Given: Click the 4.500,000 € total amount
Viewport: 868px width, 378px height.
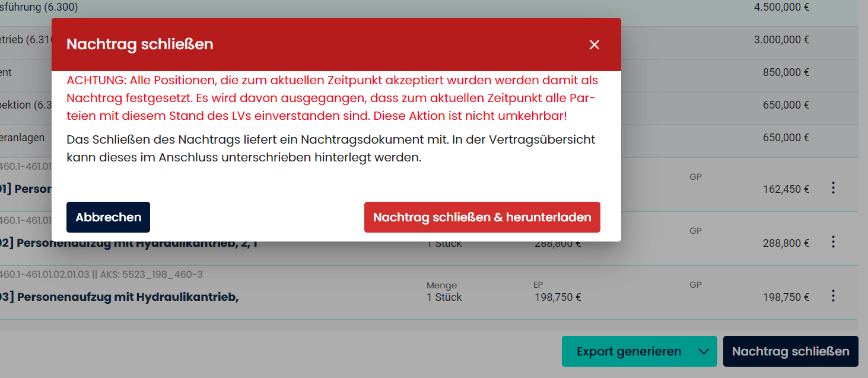Looking at the screenshot, I should (781, 7).
